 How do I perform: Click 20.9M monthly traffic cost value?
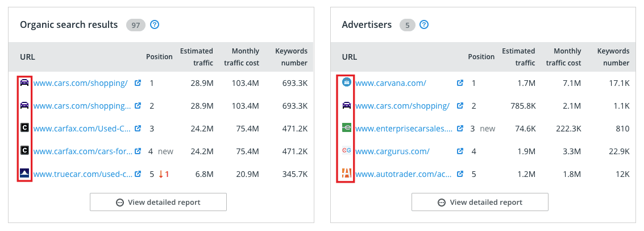point(247,174)
